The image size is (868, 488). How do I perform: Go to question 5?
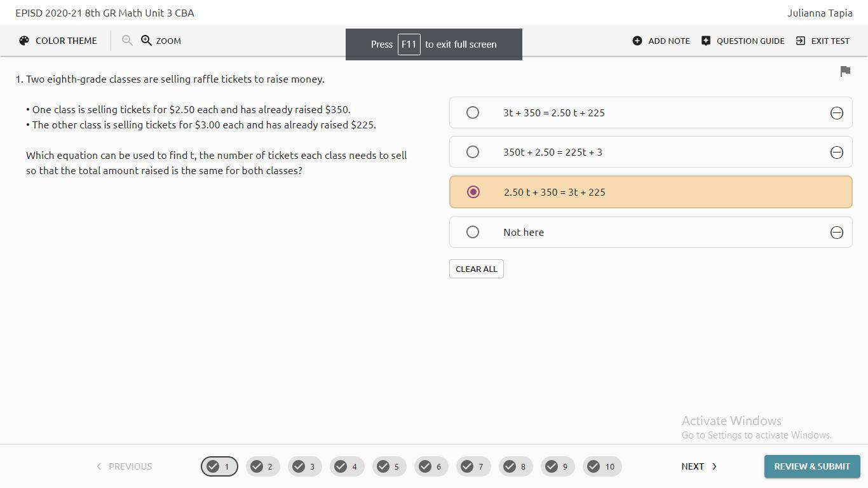[389, 466]
